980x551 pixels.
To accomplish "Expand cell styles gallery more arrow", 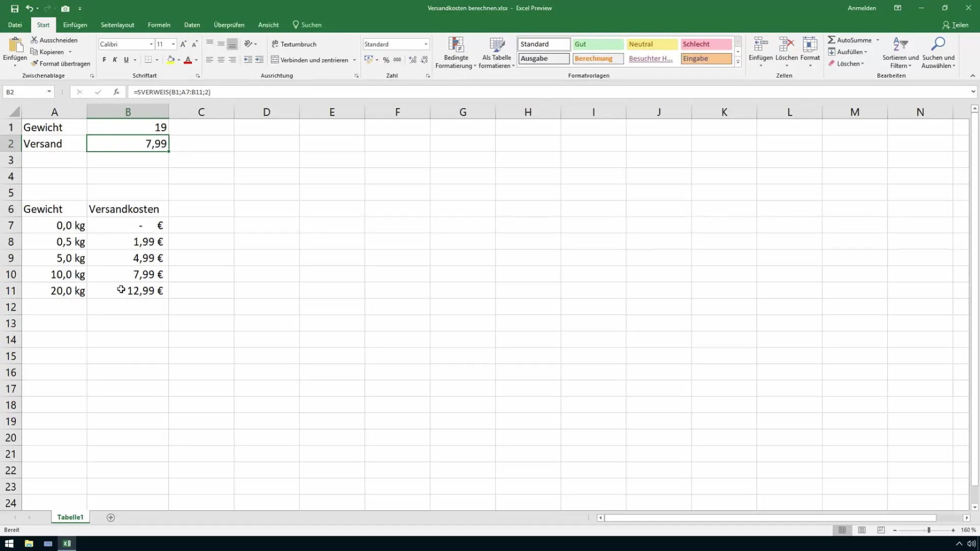I will (x=738, y=62).
